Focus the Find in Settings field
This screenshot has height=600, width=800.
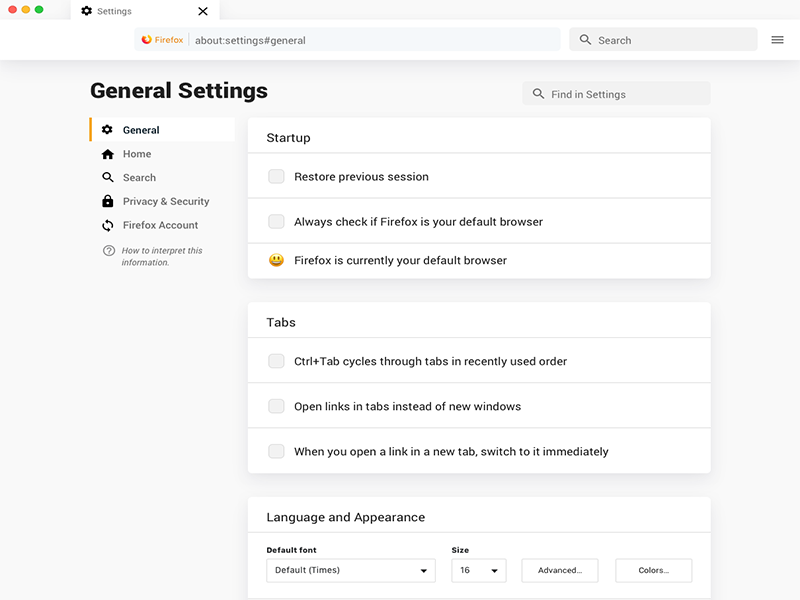pos(616,94)
